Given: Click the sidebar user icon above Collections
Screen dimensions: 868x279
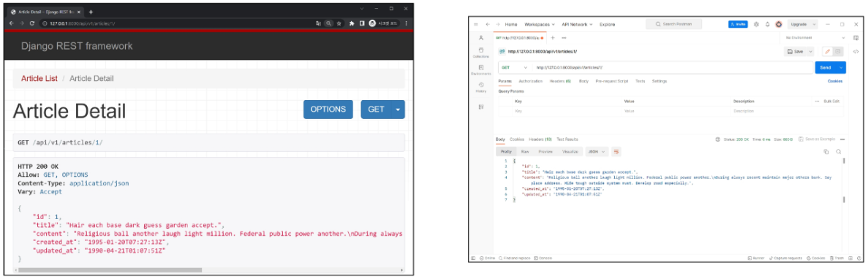Looking at the screenshot, I should pos(480,37).
